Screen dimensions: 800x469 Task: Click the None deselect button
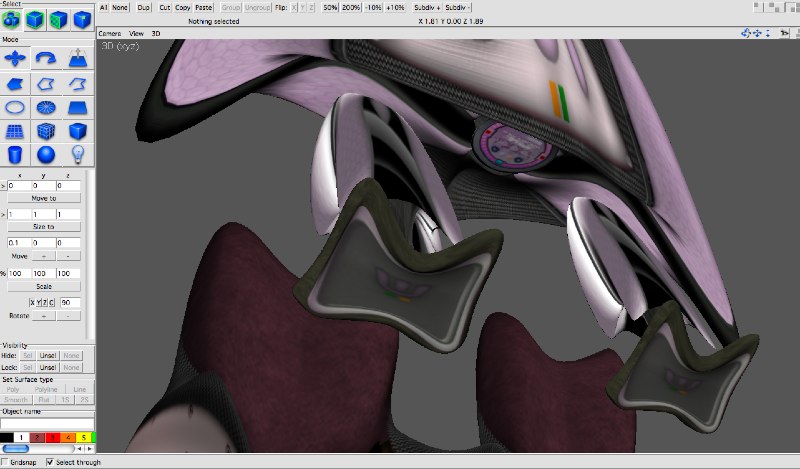(120, 8)
